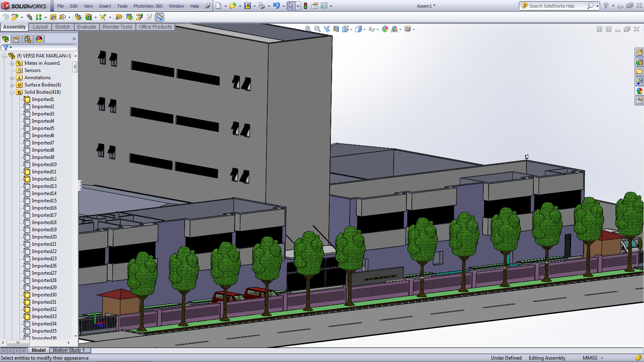Open Appearances color ball task pane tab
This screenshot has height=362, width=644.
point(639,91)
